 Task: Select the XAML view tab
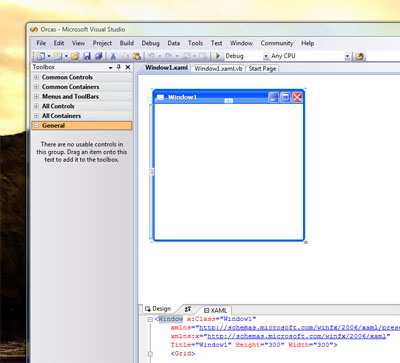pos(215,310)
